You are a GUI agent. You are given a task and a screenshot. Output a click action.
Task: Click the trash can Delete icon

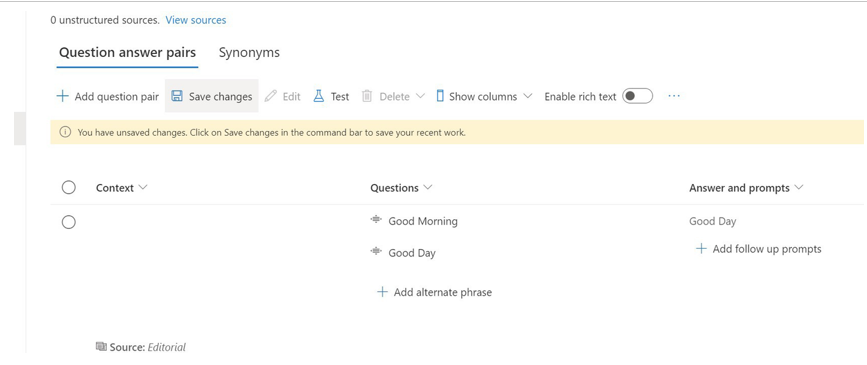pyautogui.click(x=367, y=96)
